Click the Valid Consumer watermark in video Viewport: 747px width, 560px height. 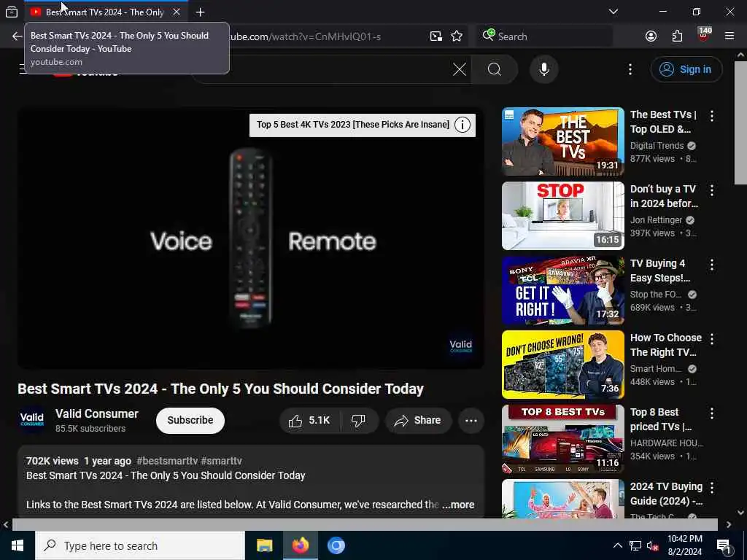(x=461, y=346)
